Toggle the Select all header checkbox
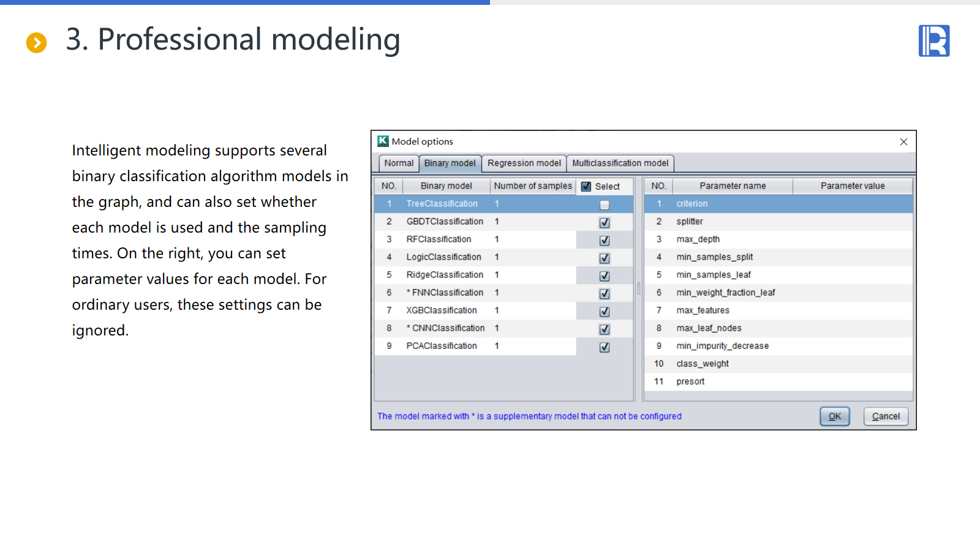 [586, 187]
